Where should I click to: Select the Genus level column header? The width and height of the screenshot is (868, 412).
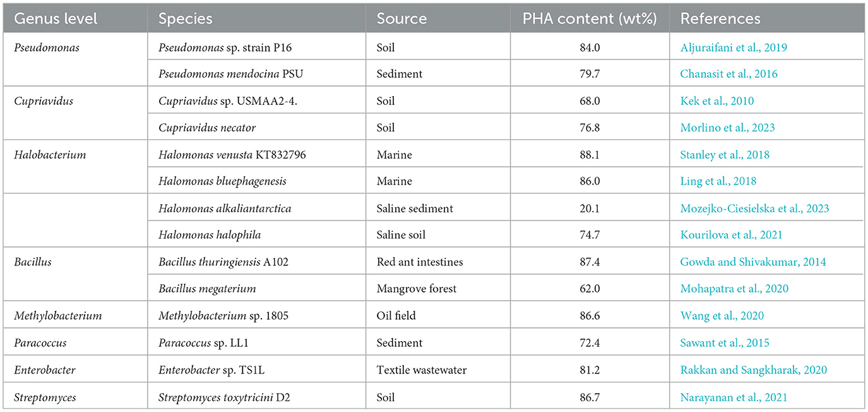[x=56, y=19]
